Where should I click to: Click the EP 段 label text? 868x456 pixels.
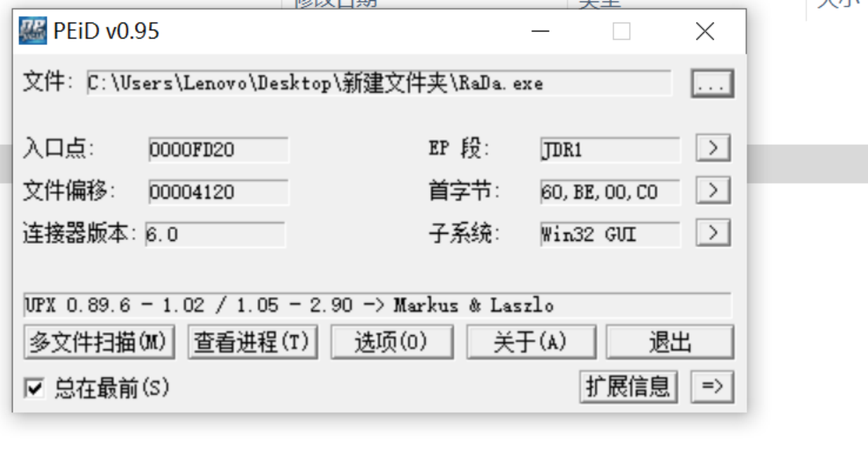click(459, 148)
